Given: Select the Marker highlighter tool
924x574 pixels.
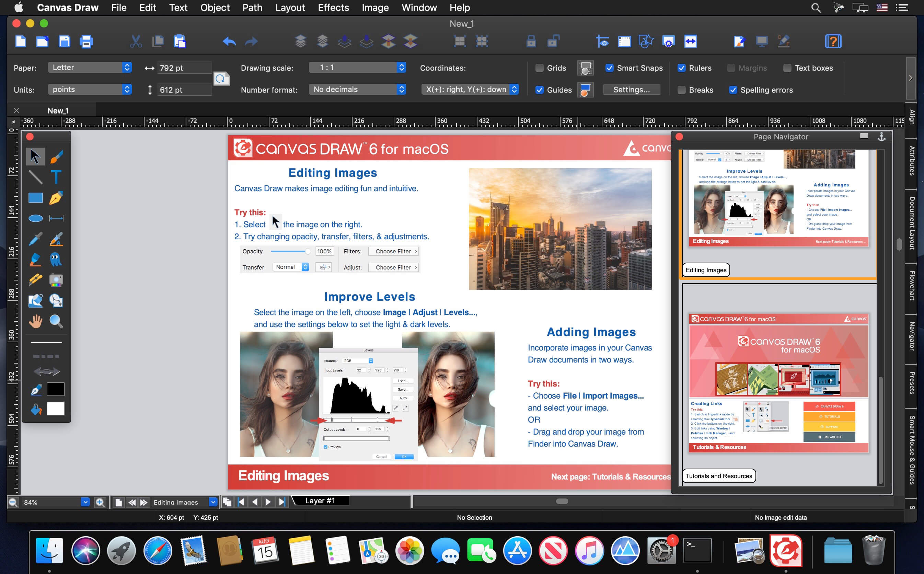Looking at the screenshot, I should (35, 260).
